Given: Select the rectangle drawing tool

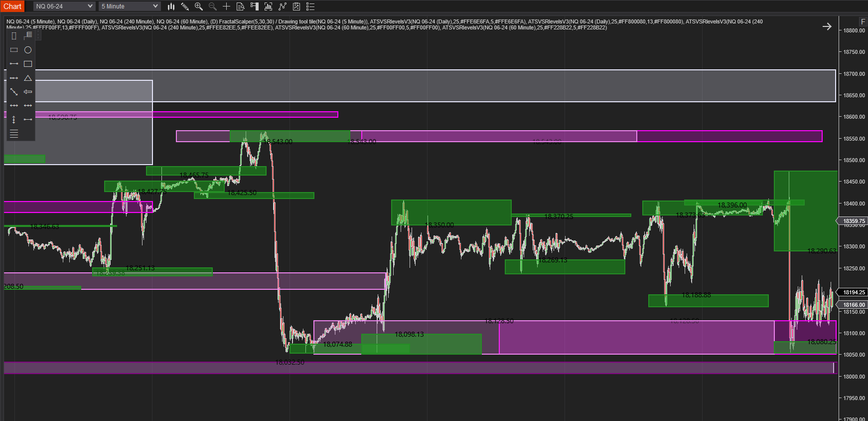Looking at the screenshot, I should point(28,64).
